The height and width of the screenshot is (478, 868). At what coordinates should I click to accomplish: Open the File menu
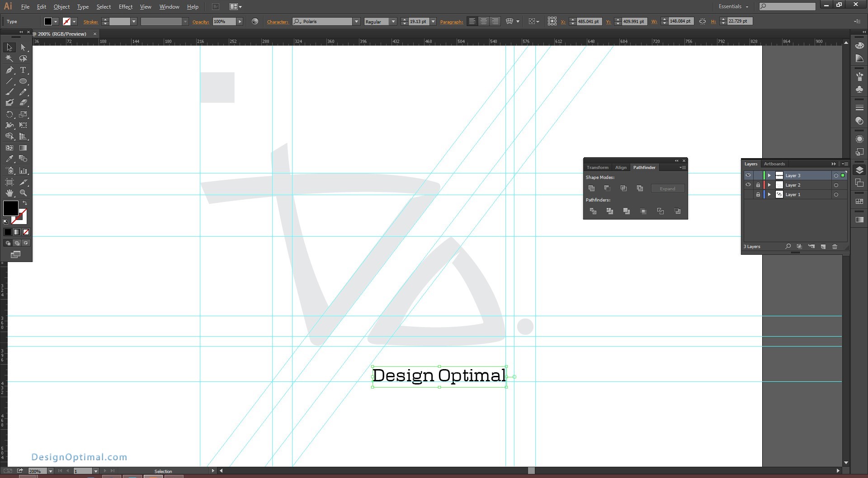(25, 7)
